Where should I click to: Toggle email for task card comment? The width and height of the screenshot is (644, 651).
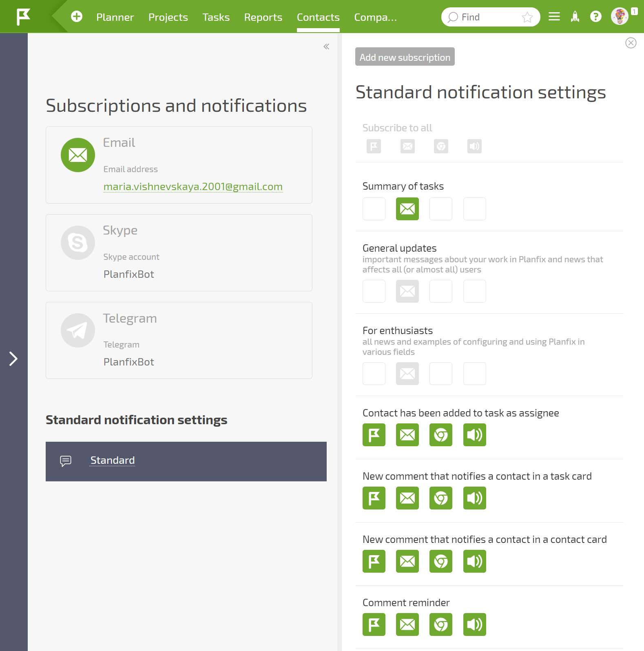click(407, 498)
